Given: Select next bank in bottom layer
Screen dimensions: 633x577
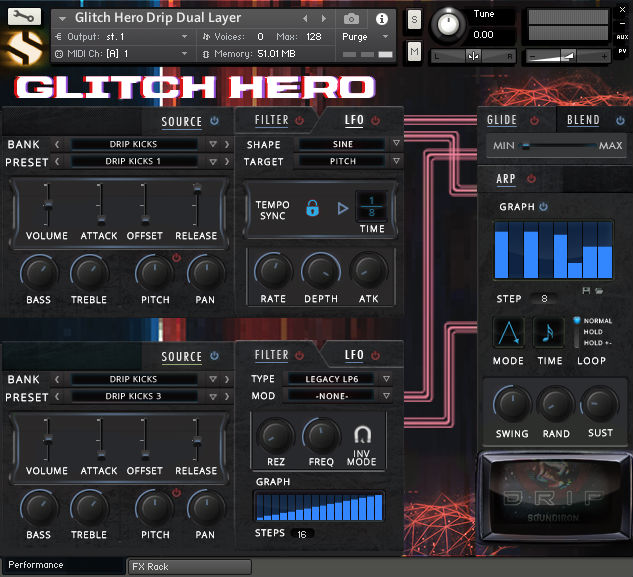Looking at the screenshot, I should coord(227,380).
